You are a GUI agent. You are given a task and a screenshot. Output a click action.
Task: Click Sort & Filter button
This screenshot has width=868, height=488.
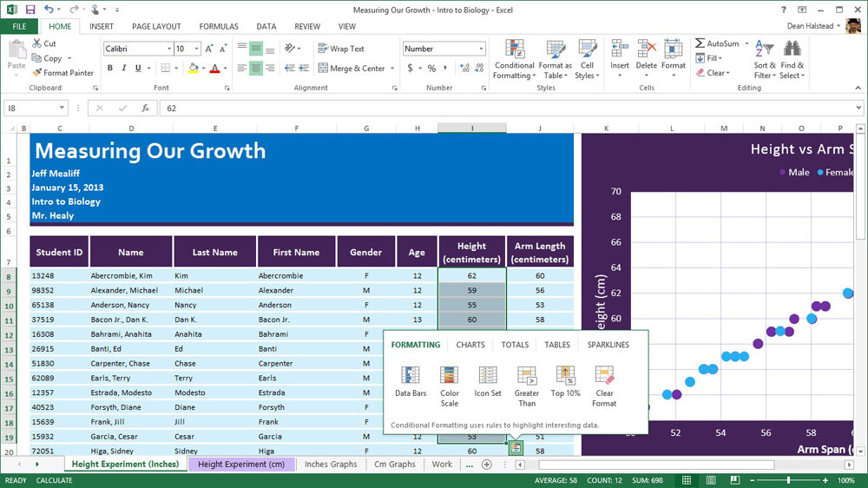click(765, 60)
